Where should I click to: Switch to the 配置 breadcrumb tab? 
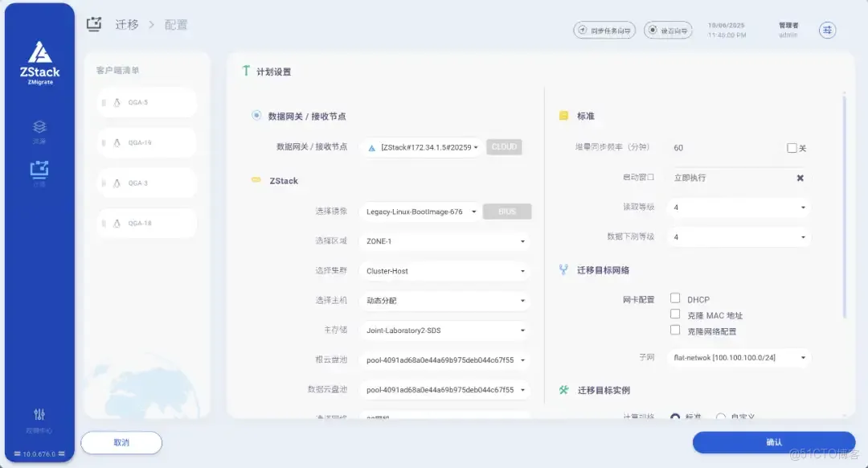point(176,24)
